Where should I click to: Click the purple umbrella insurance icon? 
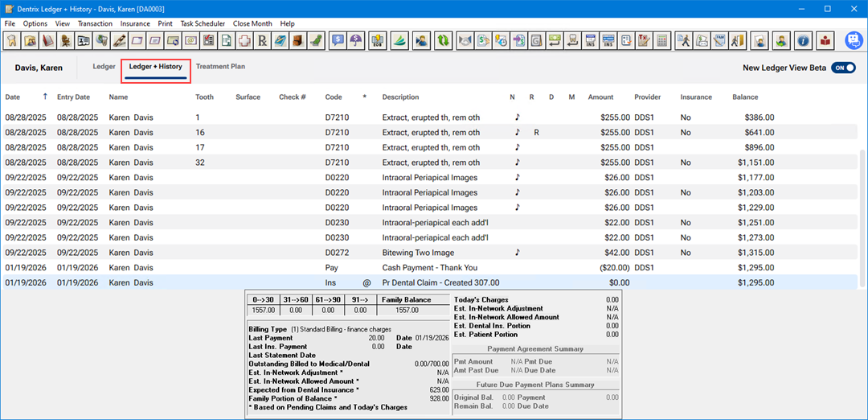click(356, 40)
